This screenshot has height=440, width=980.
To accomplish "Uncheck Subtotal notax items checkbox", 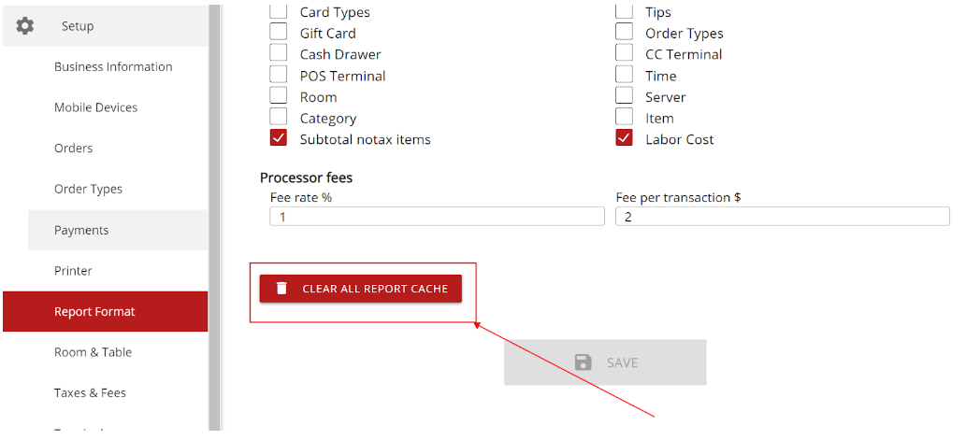I will pos(278,138).
